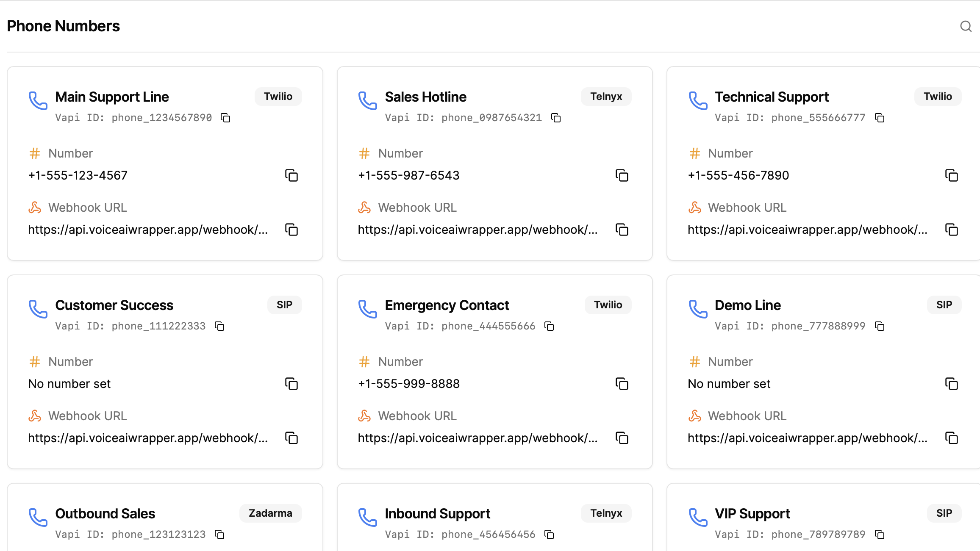Viewport: 980px width, 551px height.
Task: Click Zadarma badge on Outbound Sales
Action: pos(270,513)
